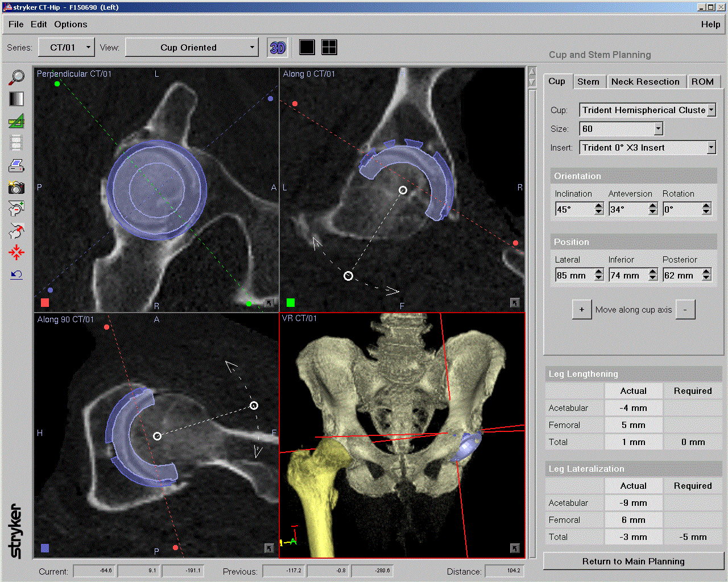
Task: Click the Femoral 6 mm lateralization cell
Action: tap(634, 520)
